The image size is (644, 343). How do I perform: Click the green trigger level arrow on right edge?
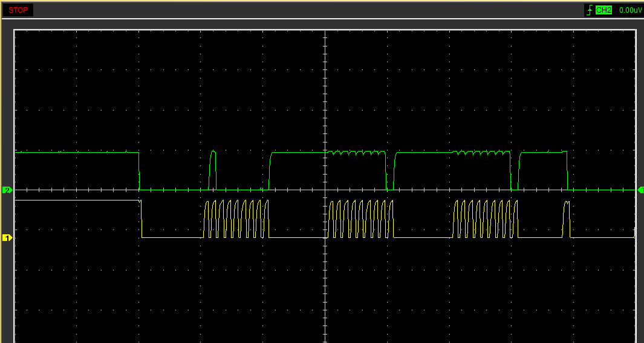click(640, 190)
